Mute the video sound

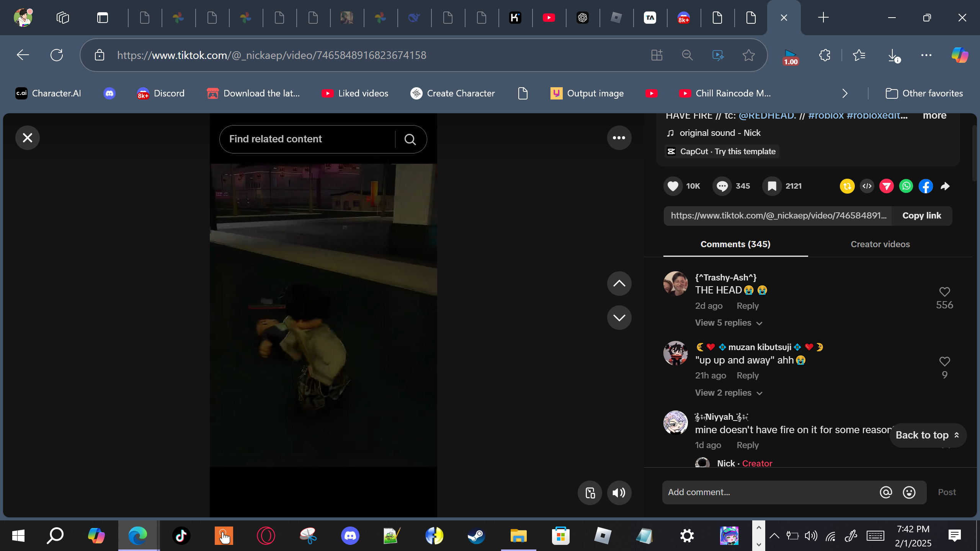point(619,493)
